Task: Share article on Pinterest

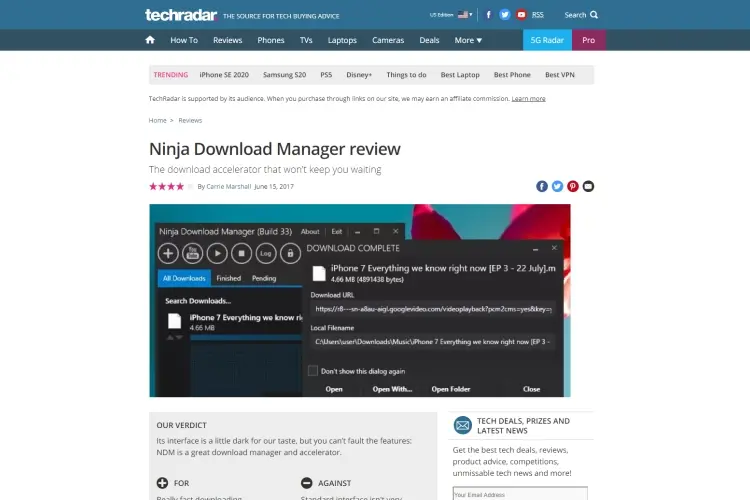Action: [573, 186]
